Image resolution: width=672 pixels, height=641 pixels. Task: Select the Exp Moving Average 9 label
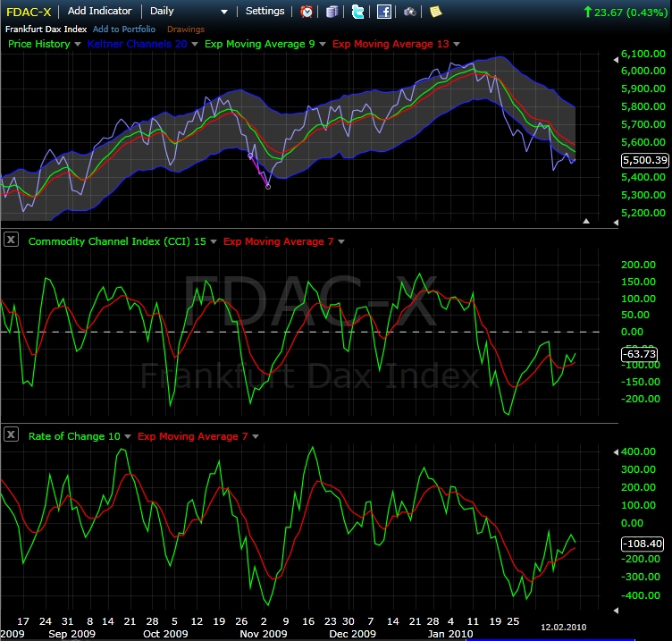coord(260,44)
